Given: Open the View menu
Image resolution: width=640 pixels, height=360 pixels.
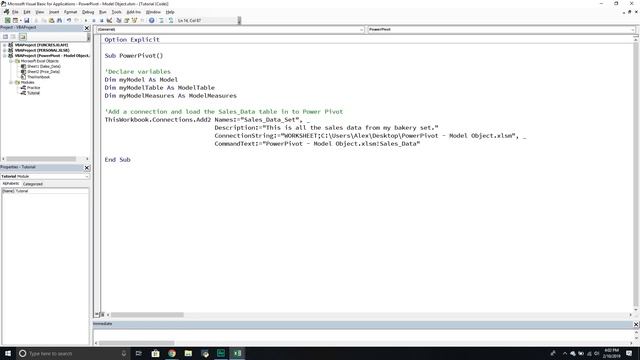Looking at the screenshot, I should [40, 12].
